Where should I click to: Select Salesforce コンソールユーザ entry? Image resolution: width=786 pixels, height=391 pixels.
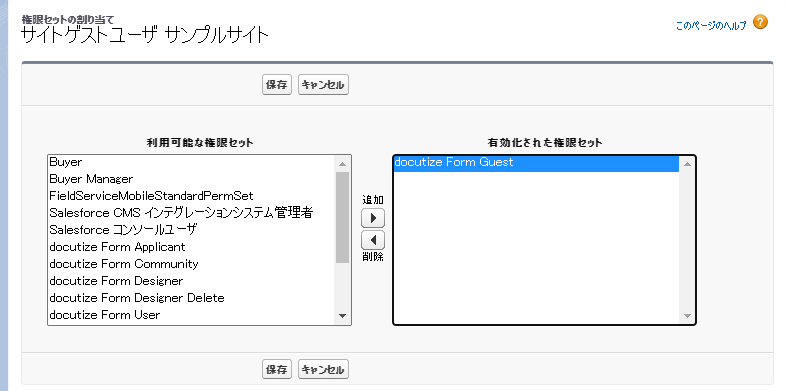(192, 230)
